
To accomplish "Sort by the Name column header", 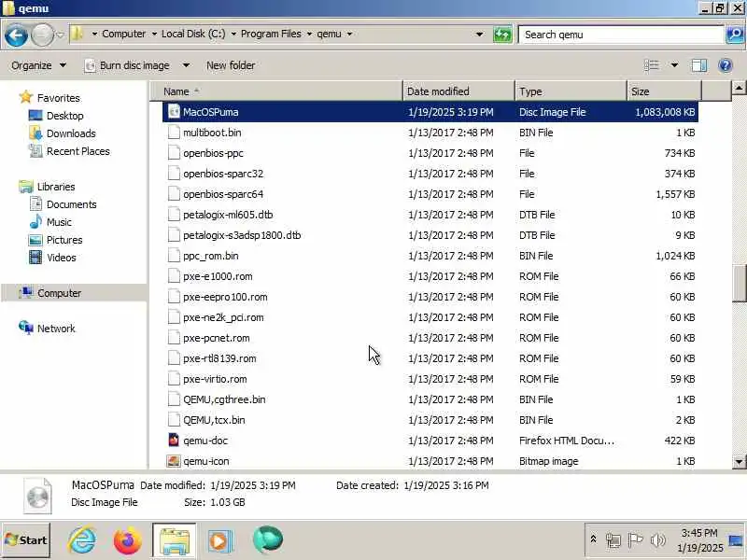I will 276,91.
